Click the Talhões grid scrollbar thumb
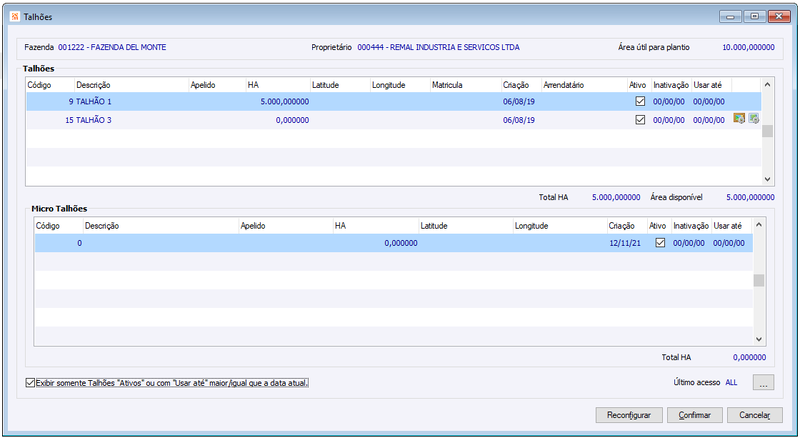Image resolution: width=800 pixels, height=438 pixels. tap(767, 131)
